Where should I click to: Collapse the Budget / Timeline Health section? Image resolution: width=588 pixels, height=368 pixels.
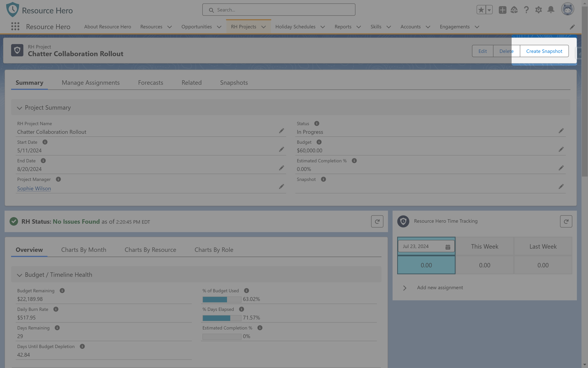pyautogui.click(x=20, y=275)
